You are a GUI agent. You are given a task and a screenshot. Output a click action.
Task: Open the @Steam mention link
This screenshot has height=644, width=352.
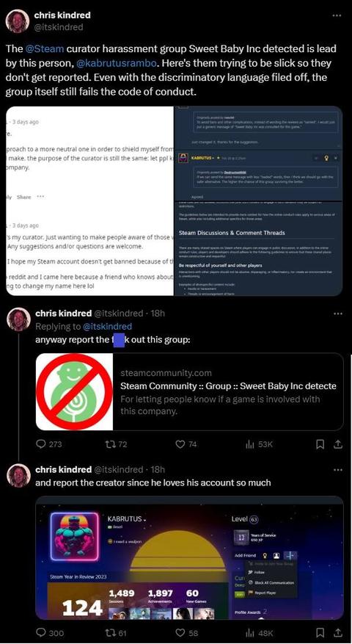click(x=44, y=49)
